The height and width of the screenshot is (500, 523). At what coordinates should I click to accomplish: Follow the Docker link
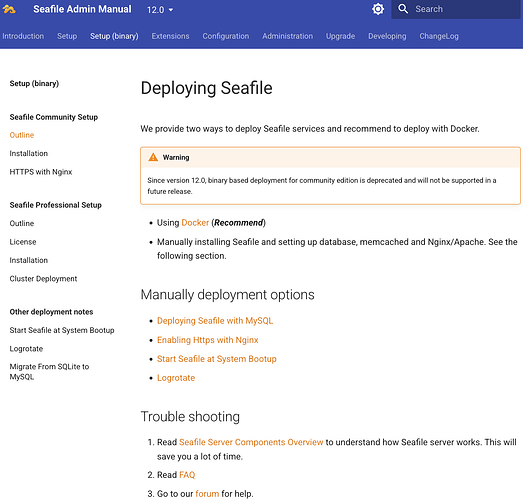coord(195,222)
